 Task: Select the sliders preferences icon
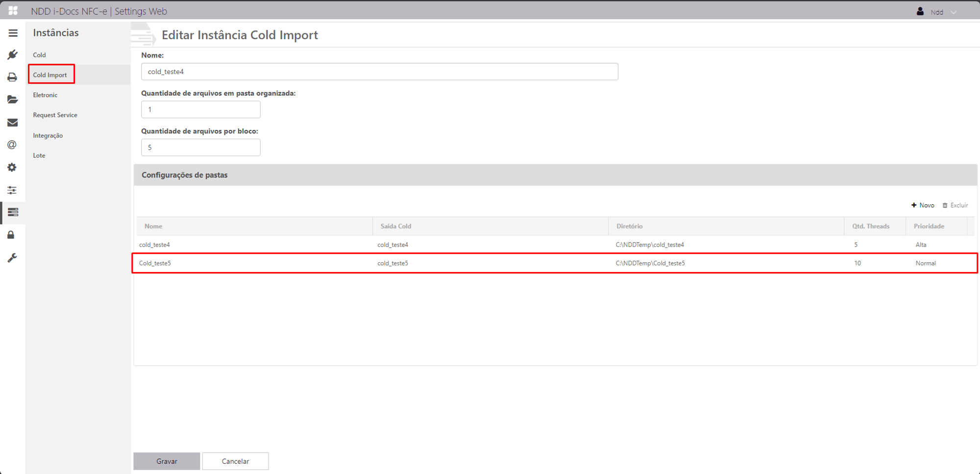coord(12,190)
